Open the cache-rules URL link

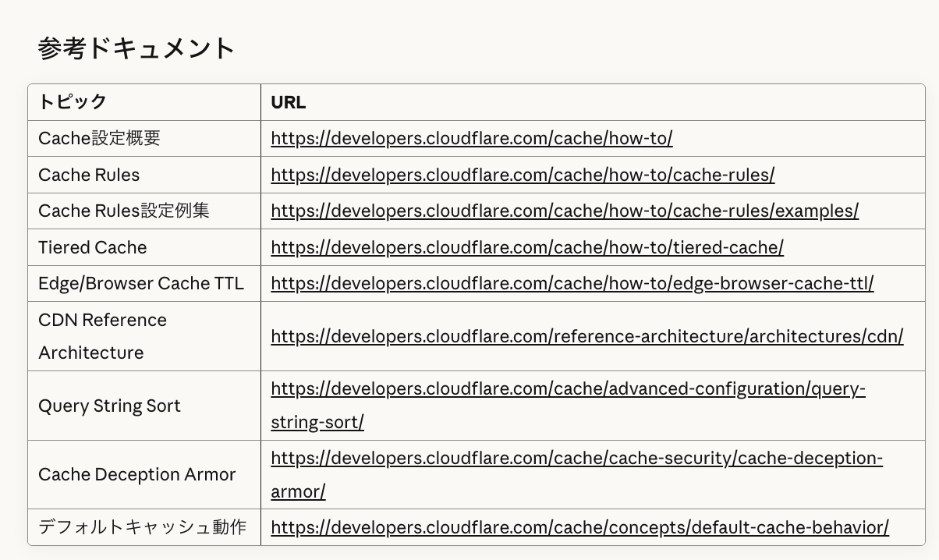(x=523, y=175)
